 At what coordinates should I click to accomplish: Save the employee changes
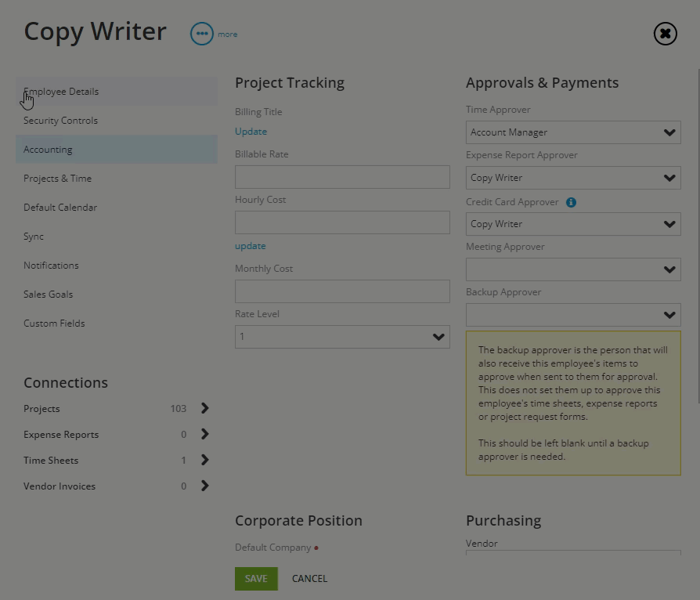256,579
